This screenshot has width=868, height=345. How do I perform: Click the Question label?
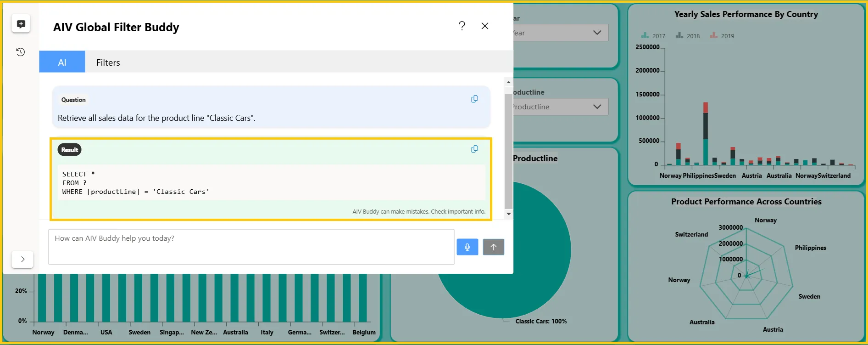(73, 100)
